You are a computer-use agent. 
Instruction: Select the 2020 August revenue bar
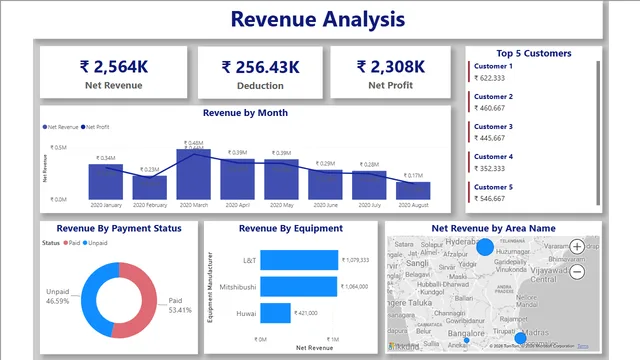[x=413, y=191]
